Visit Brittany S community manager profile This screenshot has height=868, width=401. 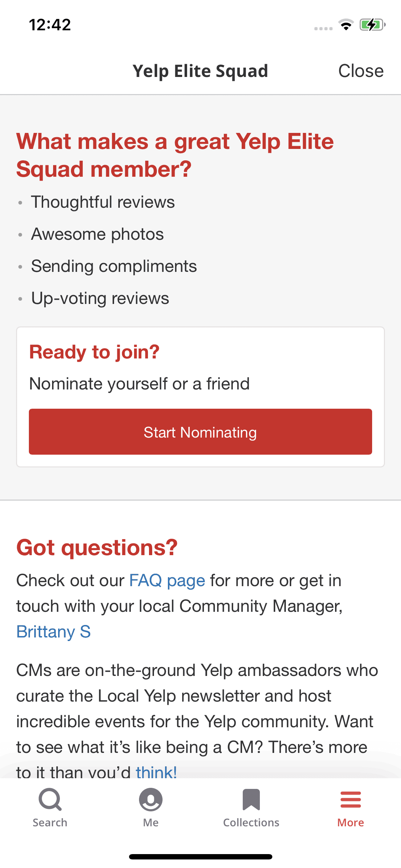54,632
